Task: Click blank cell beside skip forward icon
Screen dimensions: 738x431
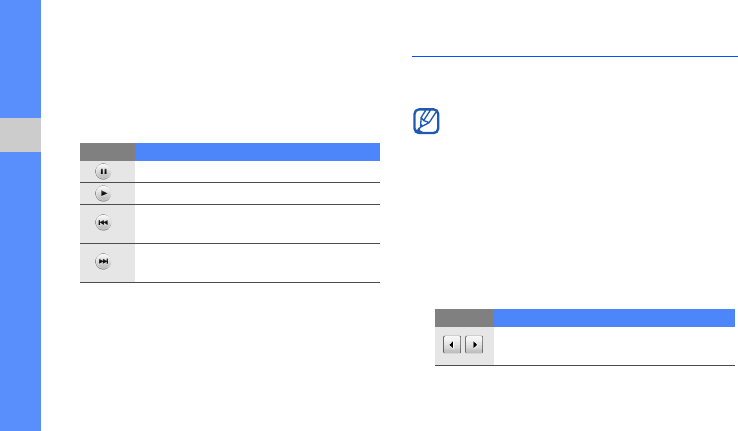Action: [257, 262]
